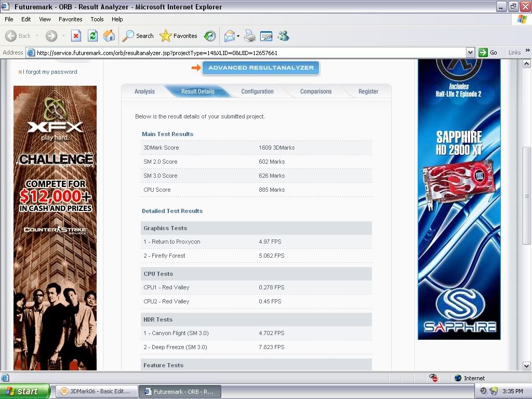Launch the Messenger icon in toolbar
The image size is (532, 399).
pyautogui.click(x=283, y=36)
